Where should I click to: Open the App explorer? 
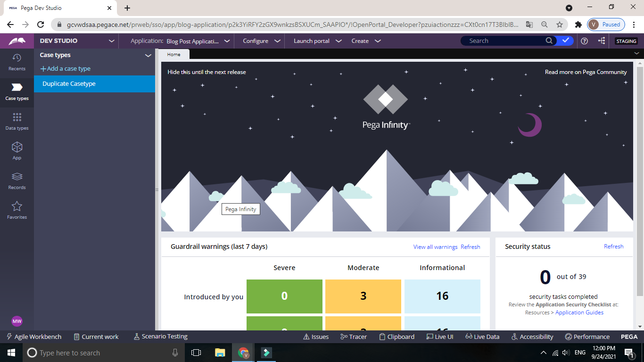[x=17, y=151]
